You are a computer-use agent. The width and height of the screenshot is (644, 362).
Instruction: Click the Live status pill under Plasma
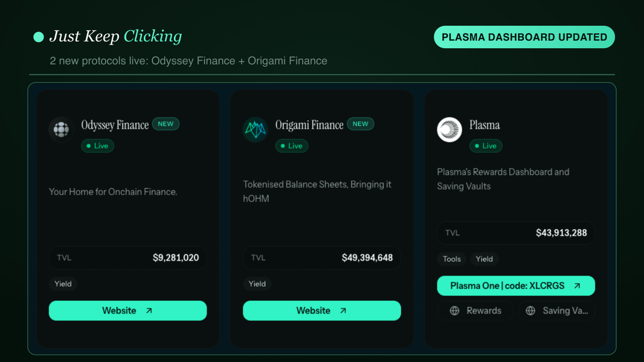point(486,146)
